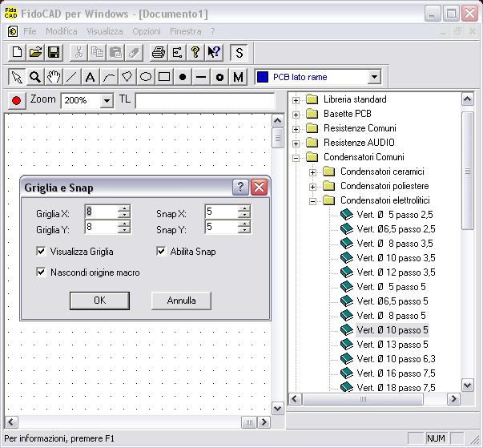This screenshot has width=483, height=448.
Task: Uncheck Nascondi origine macro checkbox
Action: click(41, 272)
